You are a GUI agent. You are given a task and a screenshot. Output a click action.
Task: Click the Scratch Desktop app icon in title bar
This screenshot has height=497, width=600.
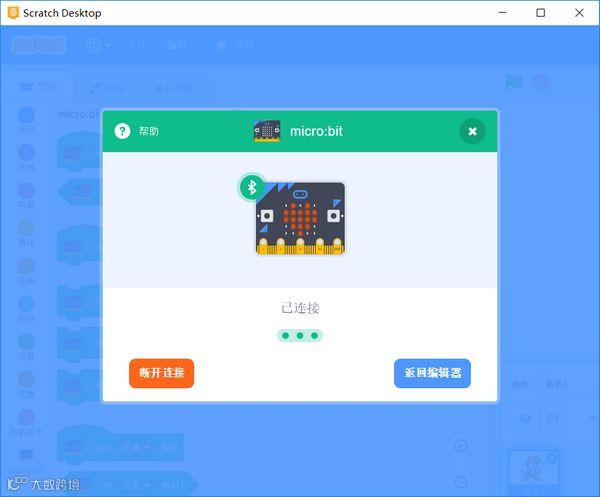click(13, 13)
